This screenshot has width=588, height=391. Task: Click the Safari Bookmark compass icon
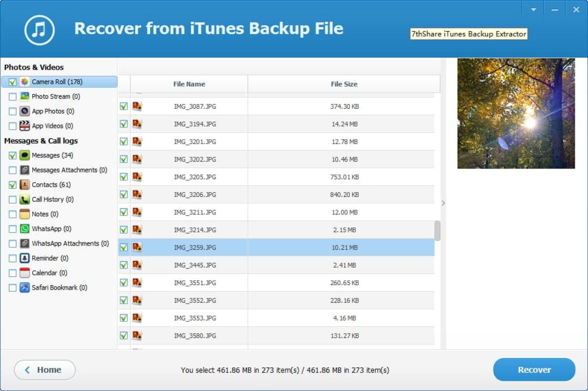pos(25,287)
